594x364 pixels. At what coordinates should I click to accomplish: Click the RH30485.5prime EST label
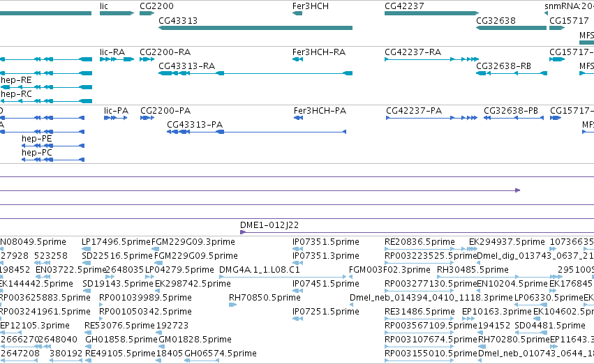click(x=473, y=270)
